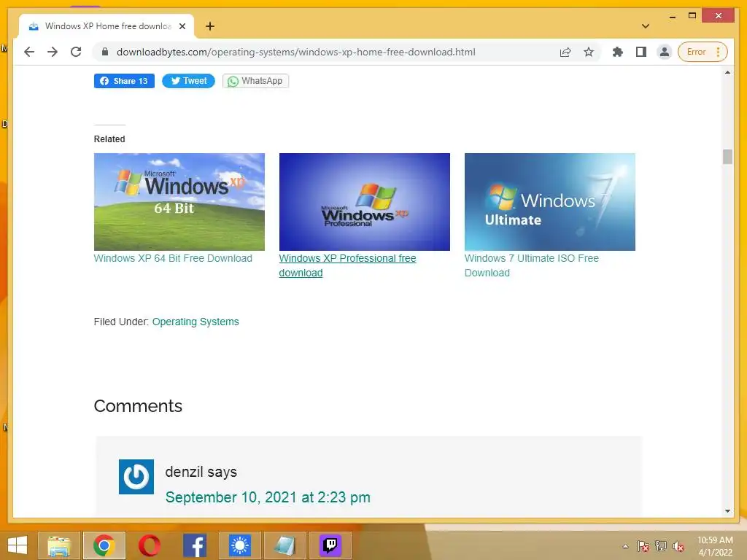Show hidden system tray icons
The height and width of the screenshot is (560, 747).
point(625,546)
